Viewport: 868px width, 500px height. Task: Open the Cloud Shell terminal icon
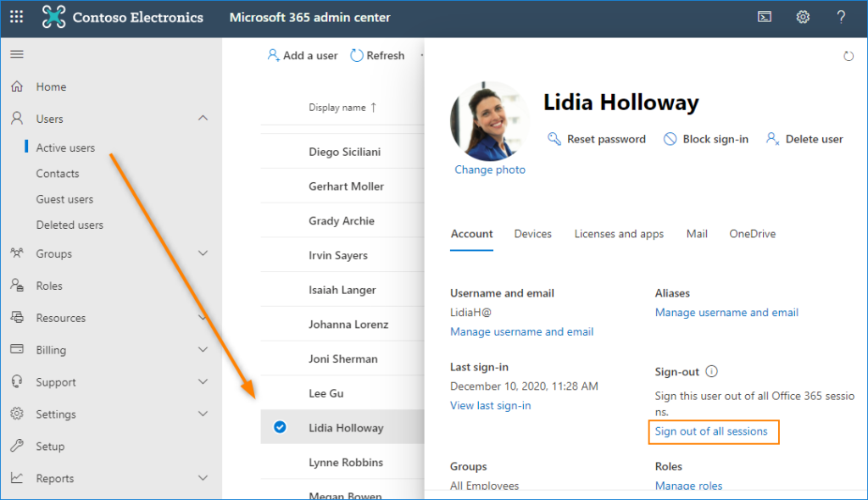point(765,17)
